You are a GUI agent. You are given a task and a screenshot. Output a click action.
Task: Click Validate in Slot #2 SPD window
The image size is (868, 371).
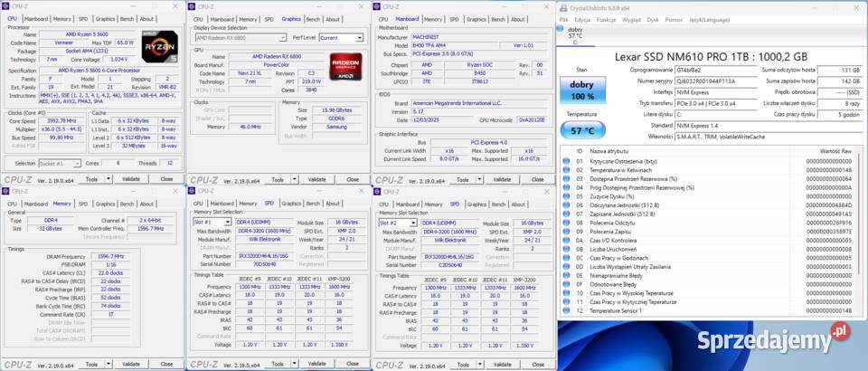pyautogui.click(x=502, y=365)
